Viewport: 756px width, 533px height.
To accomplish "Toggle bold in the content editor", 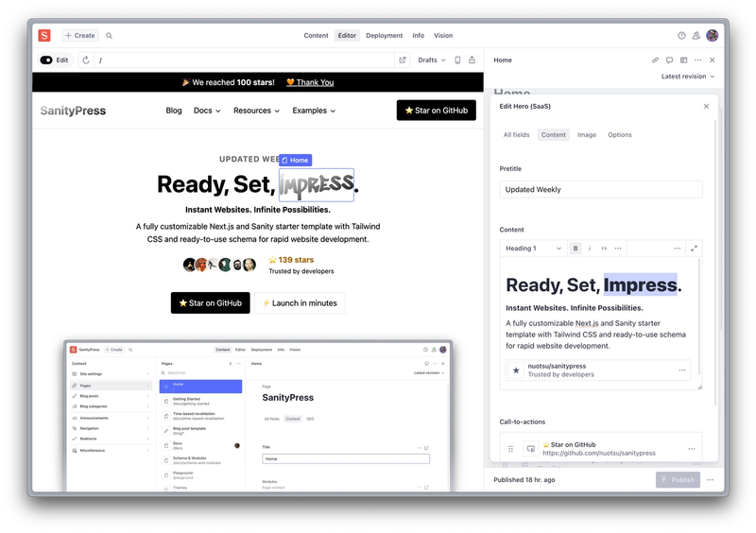I will tap(576, 249).
